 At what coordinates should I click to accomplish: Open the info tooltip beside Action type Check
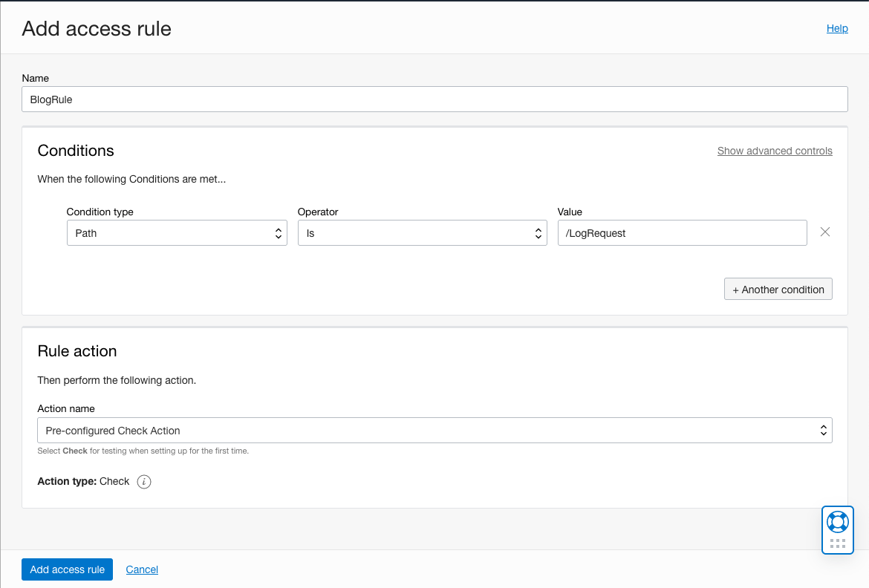(x=144, y=481)
